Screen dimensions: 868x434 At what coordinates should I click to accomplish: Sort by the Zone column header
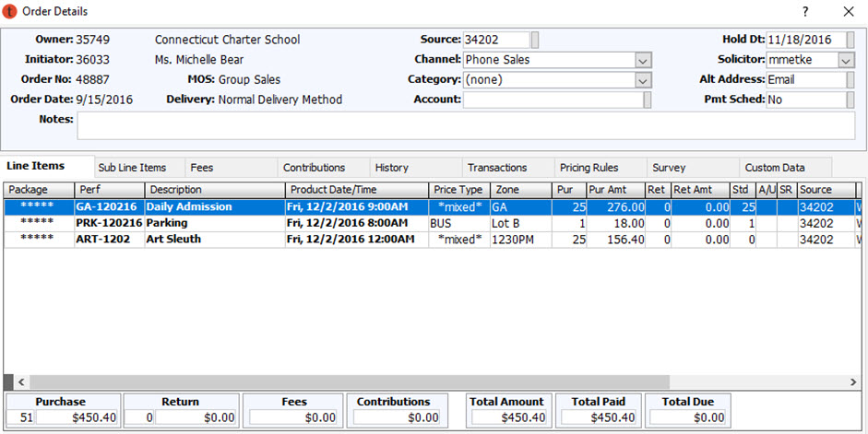(521, 190)
